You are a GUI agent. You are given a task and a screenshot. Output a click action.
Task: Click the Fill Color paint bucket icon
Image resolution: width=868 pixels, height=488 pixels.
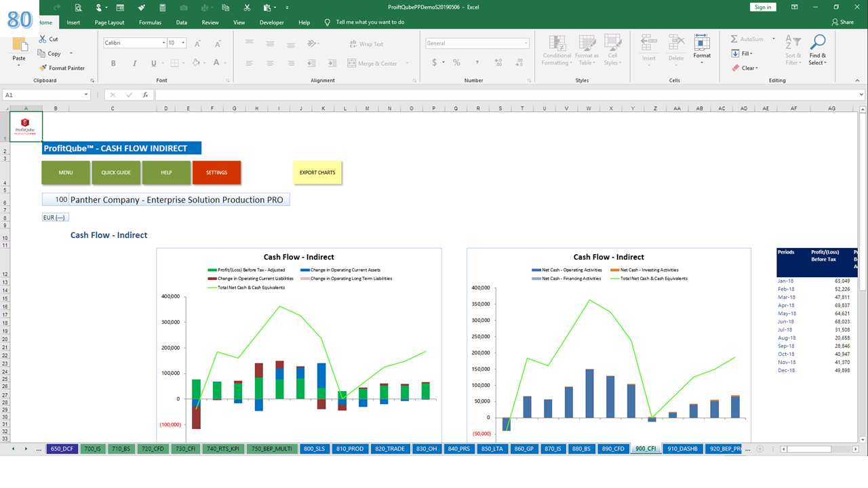(x=195, y=63)
